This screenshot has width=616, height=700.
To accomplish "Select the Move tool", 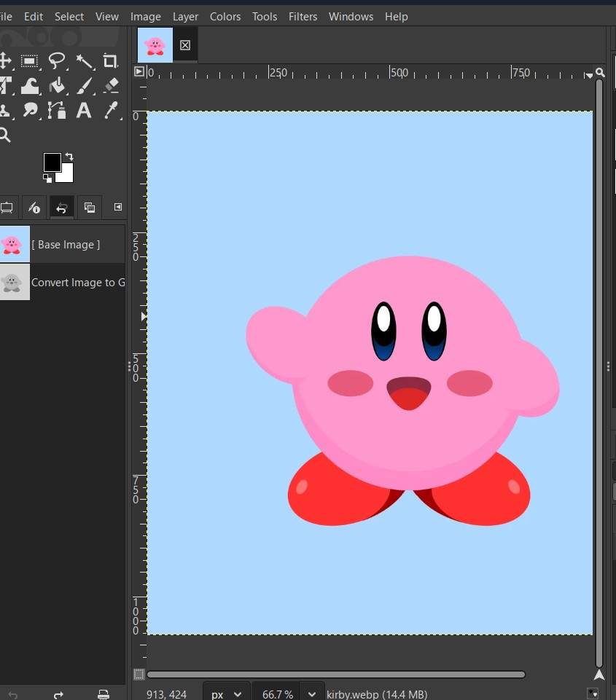I will tap(6, 61).
